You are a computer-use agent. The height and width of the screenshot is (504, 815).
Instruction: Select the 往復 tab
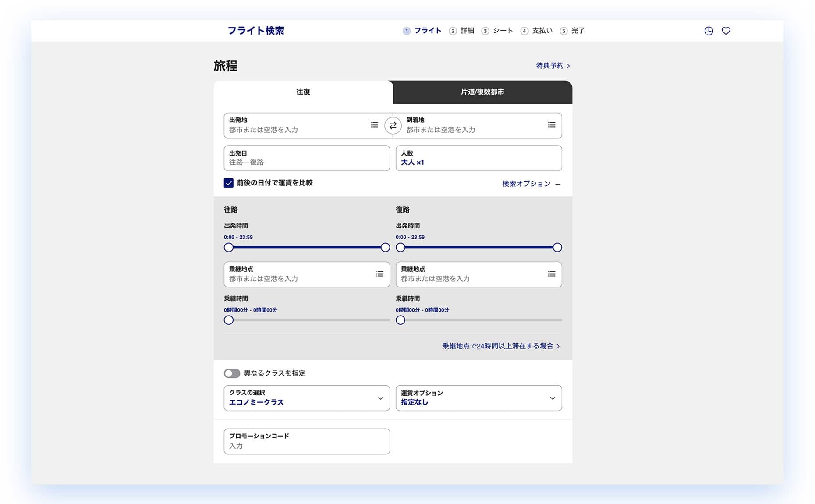(303, 92)
